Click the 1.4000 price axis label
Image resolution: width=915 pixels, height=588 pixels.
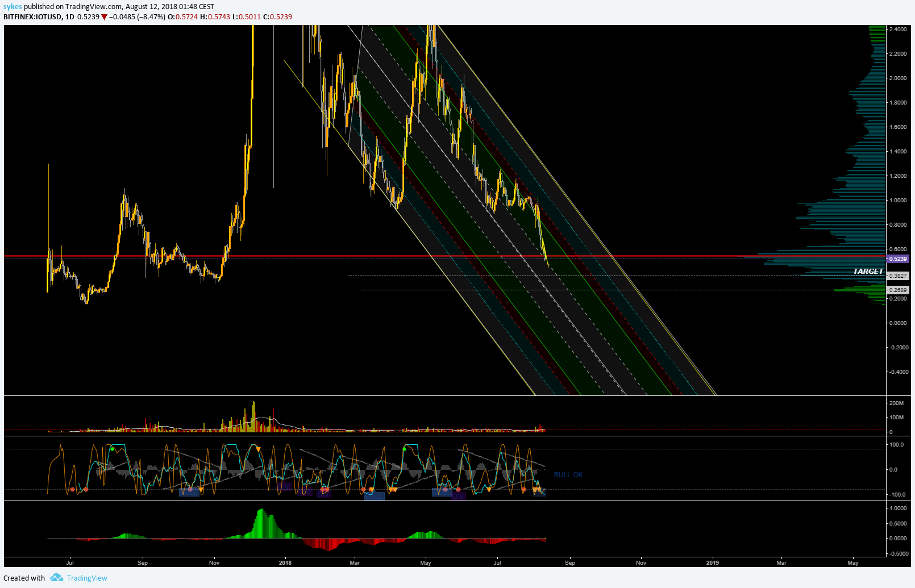pos(898,152)
